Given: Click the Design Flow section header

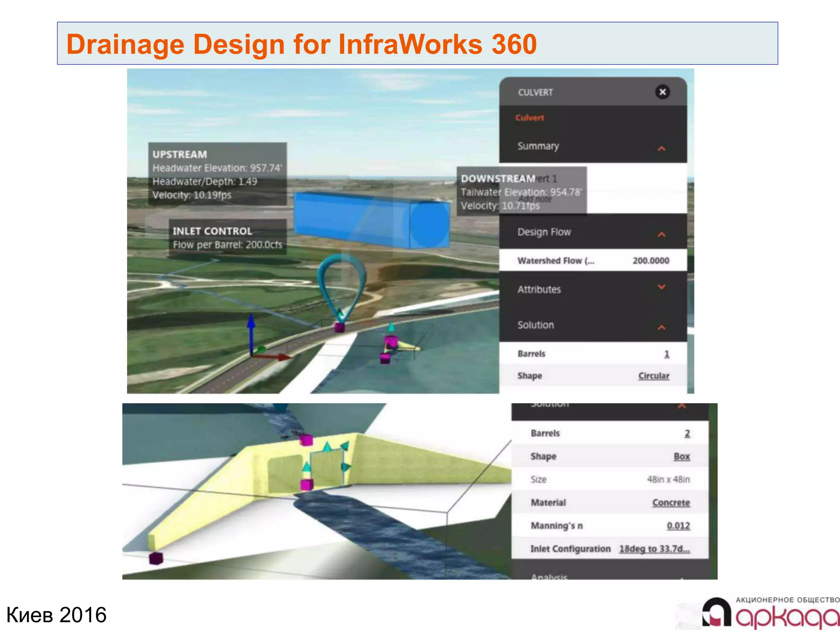Looking at the screenshot, I should click(593, 232).
